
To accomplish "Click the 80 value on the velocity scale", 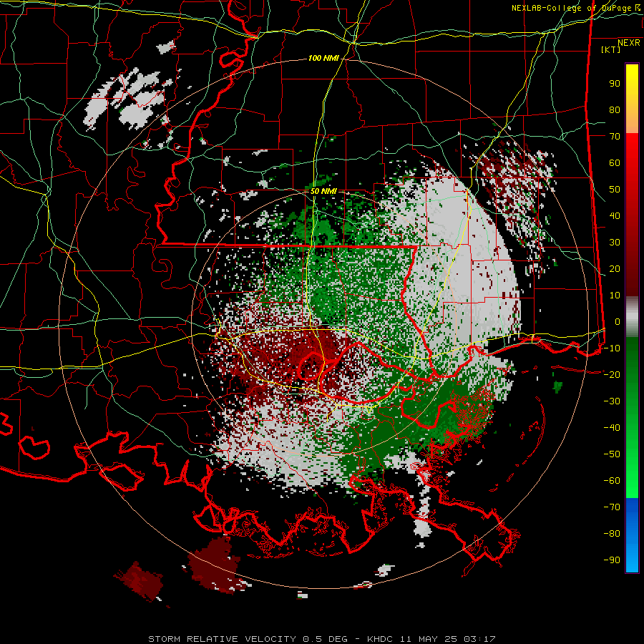I will click(615, 109).
